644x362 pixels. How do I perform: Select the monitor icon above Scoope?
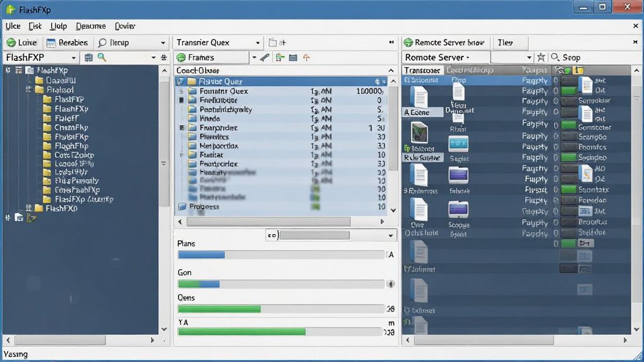click(x=458, y=209)
